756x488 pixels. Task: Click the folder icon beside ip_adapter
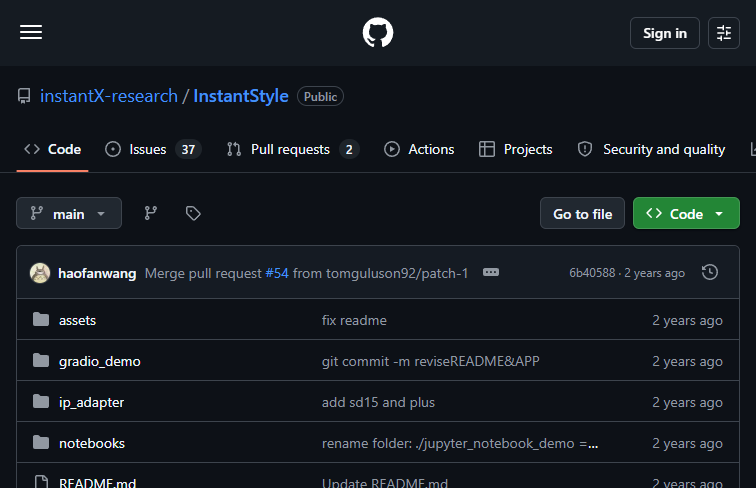coord(41,401)
